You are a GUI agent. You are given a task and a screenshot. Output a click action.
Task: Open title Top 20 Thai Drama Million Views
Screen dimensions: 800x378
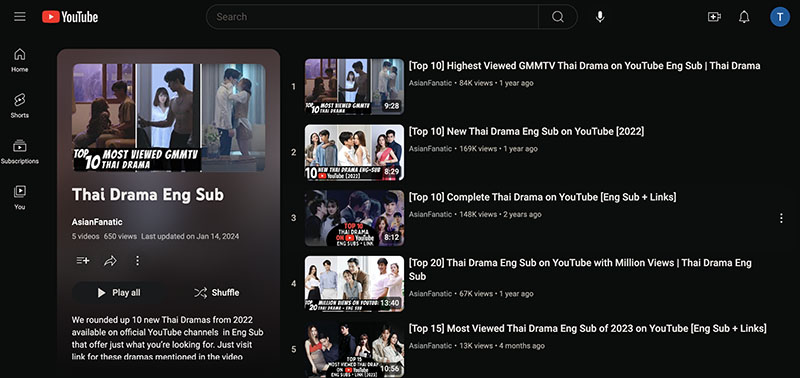(x=580, y=270)
